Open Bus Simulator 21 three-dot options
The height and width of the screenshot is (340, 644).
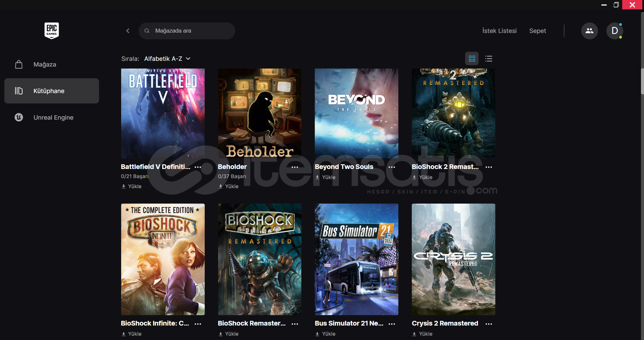392,324
